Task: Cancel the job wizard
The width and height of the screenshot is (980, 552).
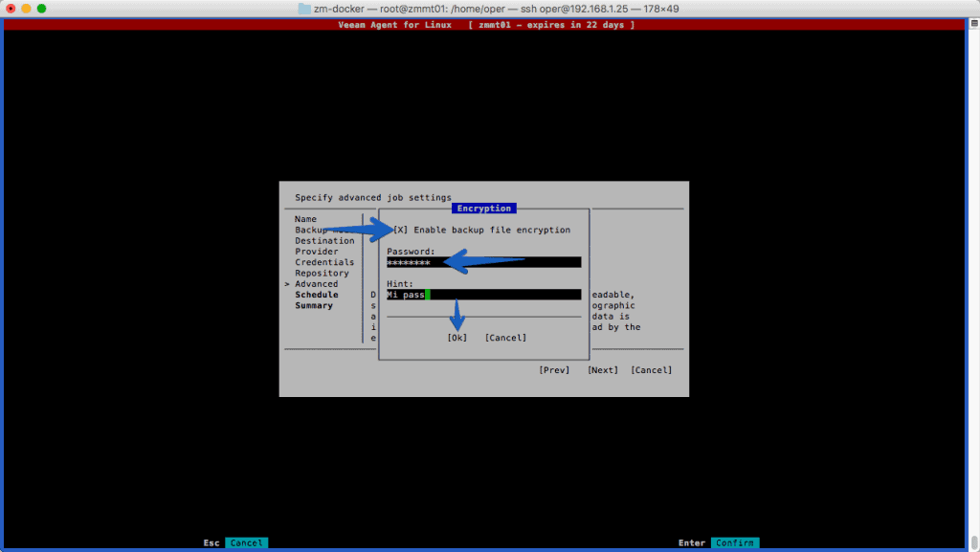Action: (x=651, y=370)
